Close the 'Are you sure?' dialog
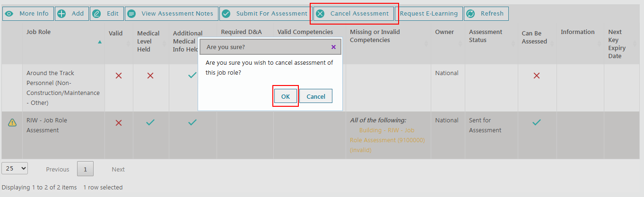Viewport: 644px width, 197px height. [x=333, y=47]
